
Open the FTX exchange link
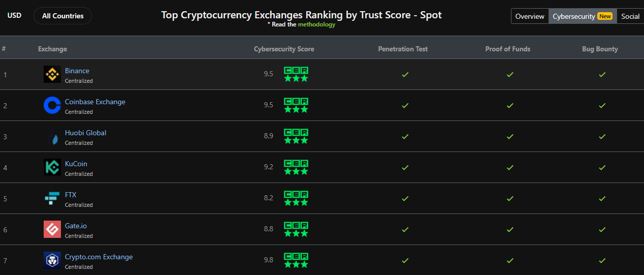[x=71, y=195]
